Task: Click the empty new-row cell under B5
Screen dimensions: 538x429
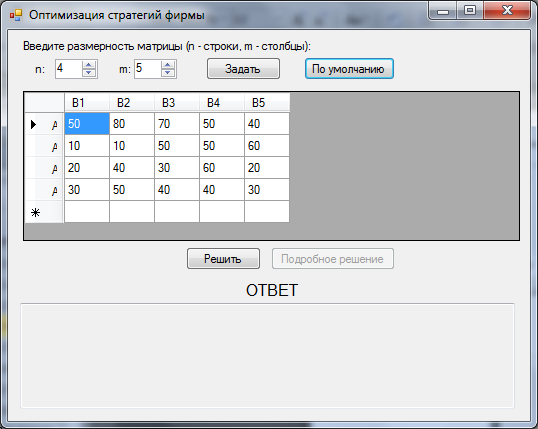Action: click(x=267, y=211)
